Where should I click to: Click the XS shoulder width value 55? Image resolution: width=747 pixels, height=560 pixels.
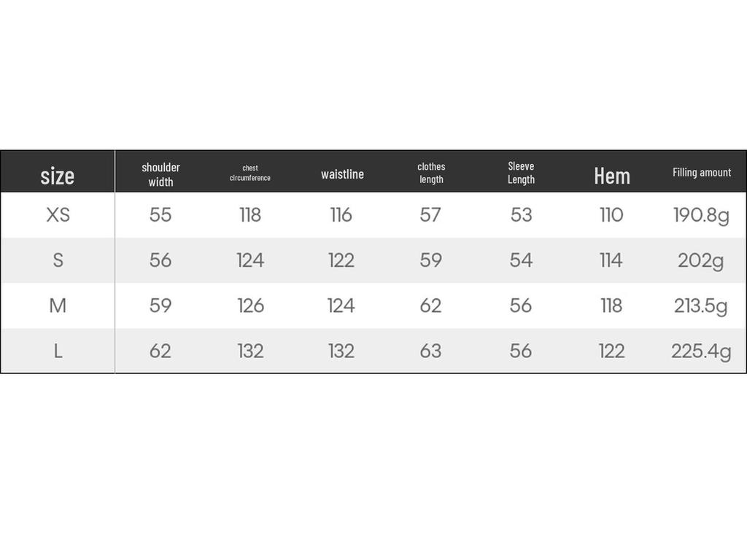click(x=160, y=215)
